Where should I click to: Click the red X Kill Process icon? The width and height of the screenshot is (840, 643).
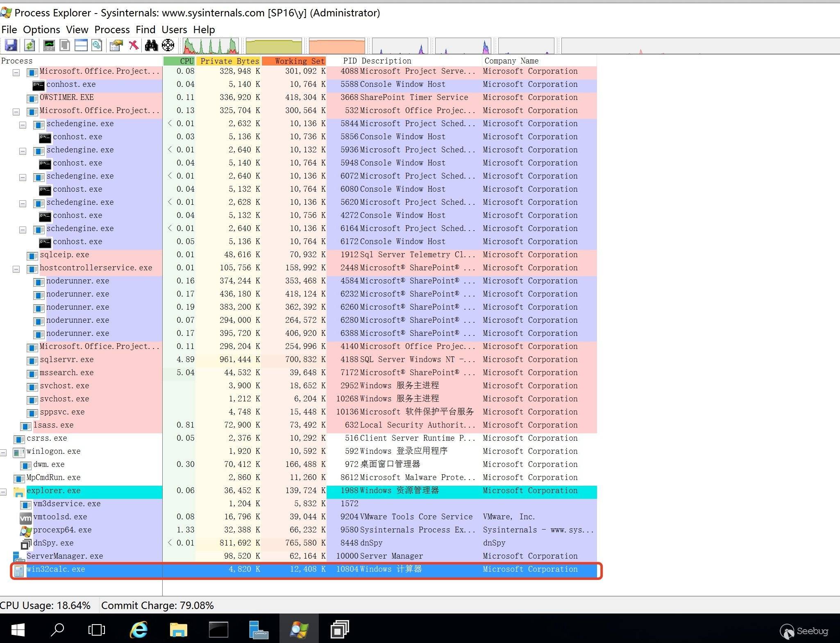click(134, 45)
